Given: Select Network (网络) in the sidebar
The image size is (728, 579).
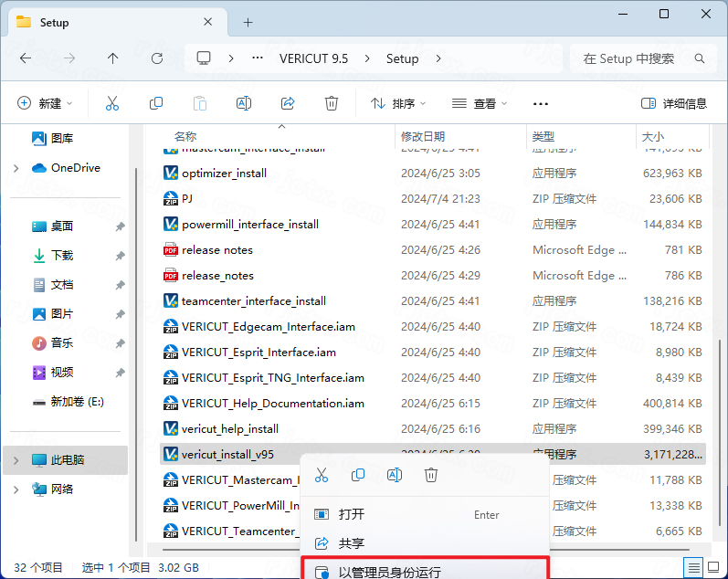Looking at the screenshot, I should 52,490.
